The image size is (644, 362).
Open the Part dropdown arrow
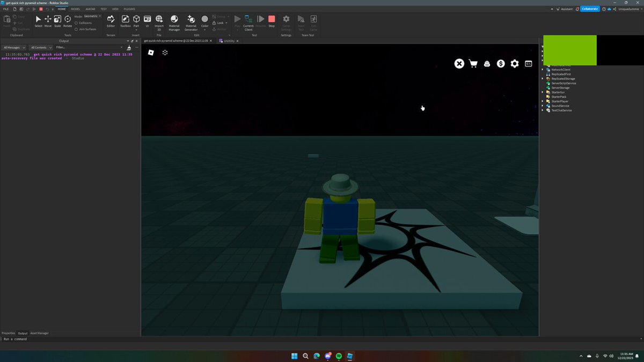click(136, 29)
